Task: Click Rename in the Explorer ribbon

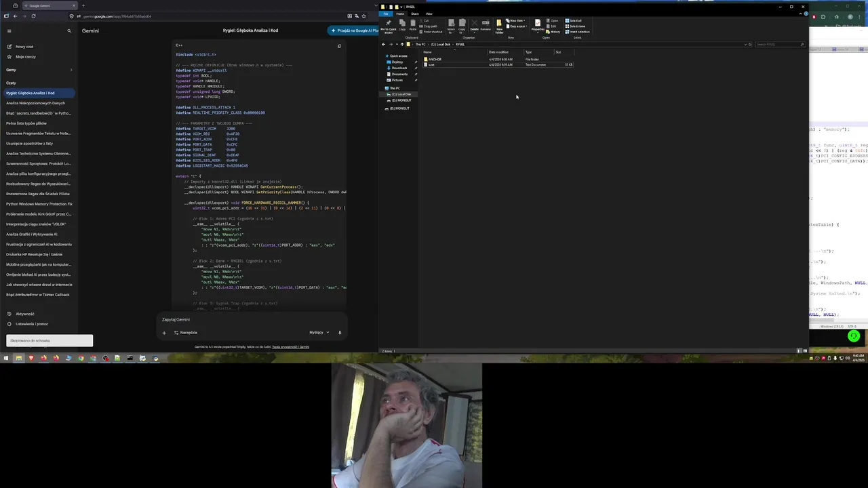Action: (486, 26)
